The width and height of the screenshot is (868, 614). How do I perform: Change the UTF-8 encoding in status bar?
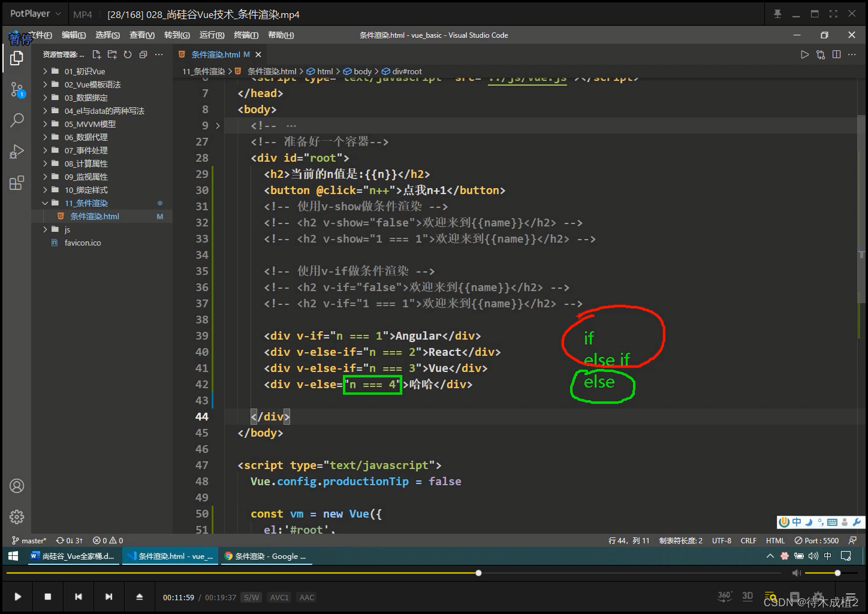[x=722, y=540]
